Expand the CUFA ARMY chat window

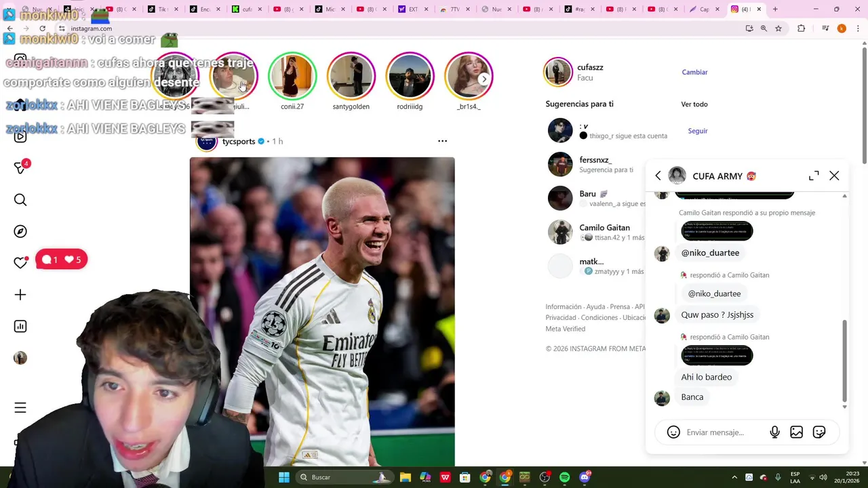click(x=814, y=176)
